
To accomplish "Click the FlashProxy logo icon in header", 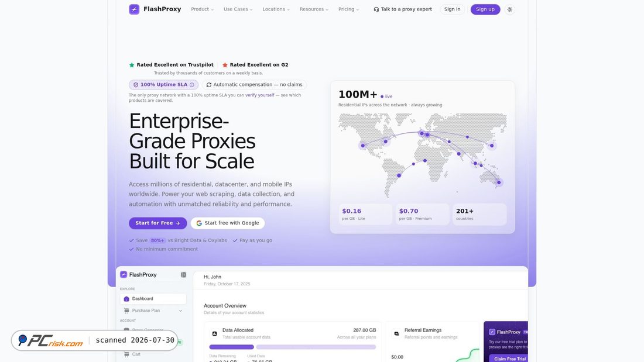I will coord(134,9).
